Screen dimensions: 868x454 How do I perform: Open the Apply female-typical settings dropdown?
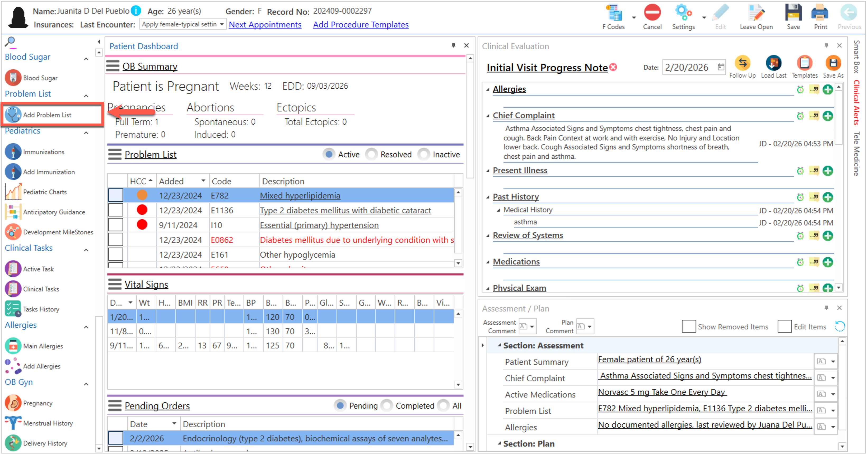(x=221, y=24)
